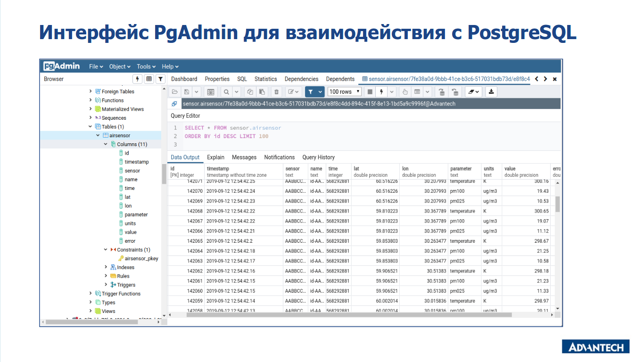Click the Stop query square icon
Viewport: 644px width, 362px height.
(x=370, y=91)
